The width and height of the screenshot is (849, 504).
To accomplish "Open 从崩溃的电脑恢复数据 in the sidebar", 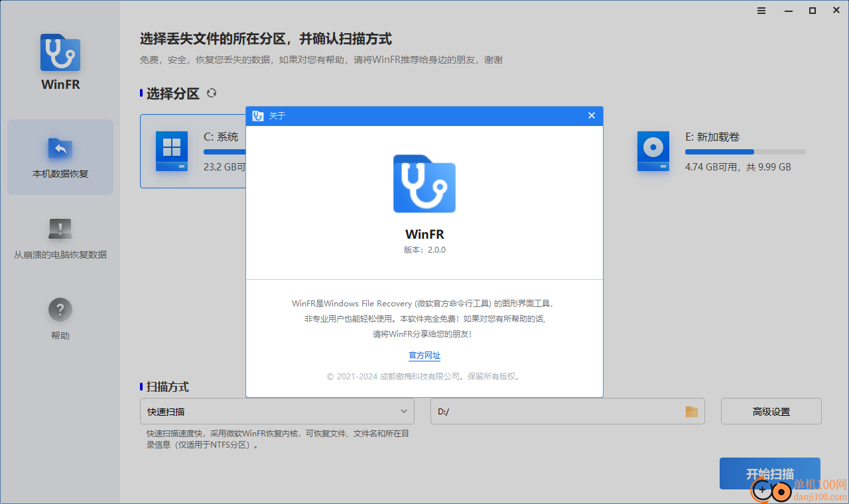I will (x=60, y=238).
